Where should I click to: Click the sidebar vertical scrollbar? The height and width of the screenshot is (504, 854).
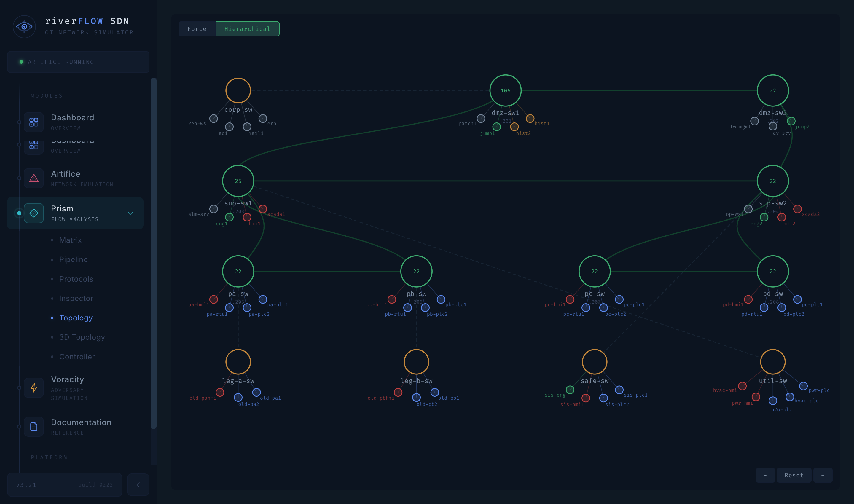click(x=154, y=253)
